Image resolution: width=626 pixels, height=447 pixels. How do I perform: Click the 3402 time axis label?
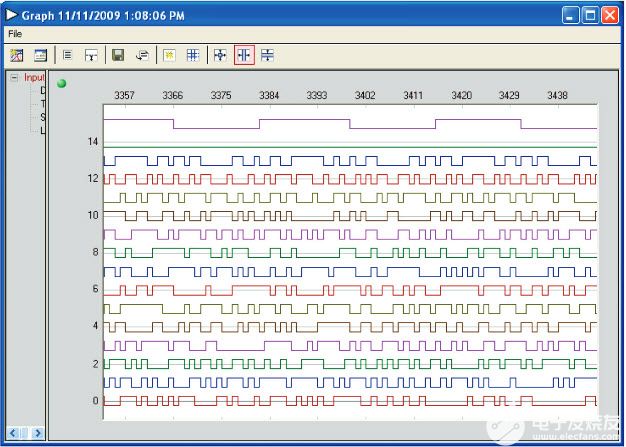pyautogui.click(x=365, y=95)
